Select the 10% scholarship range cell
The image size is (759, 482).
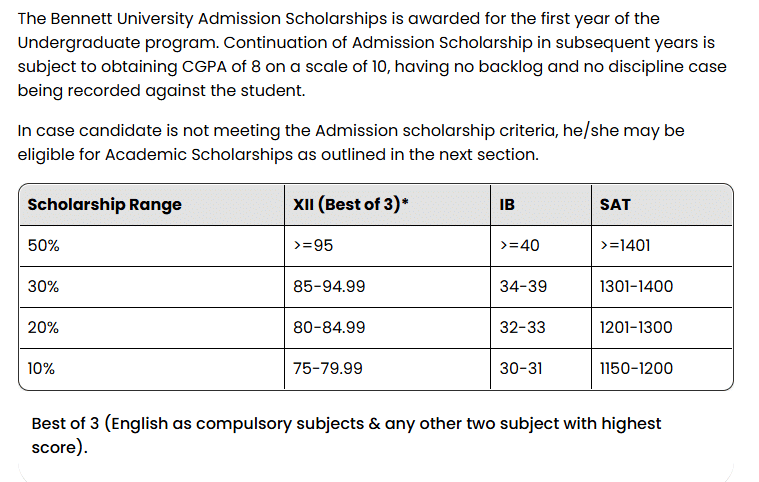click(x=42, y=369)
